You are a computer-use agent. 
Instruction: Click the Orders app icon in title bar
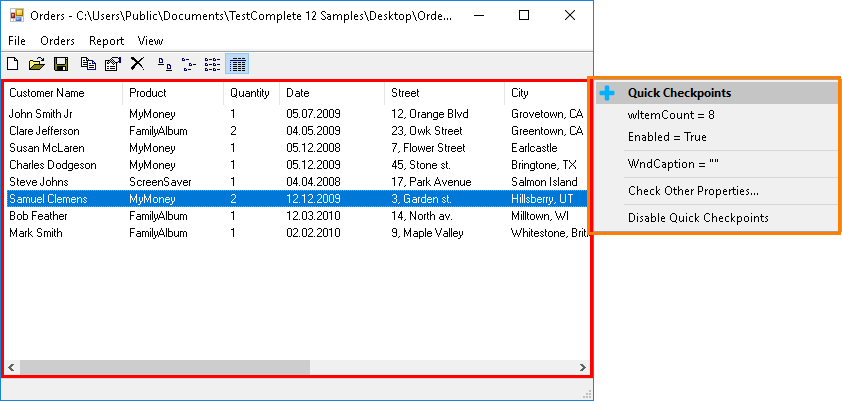17,15
